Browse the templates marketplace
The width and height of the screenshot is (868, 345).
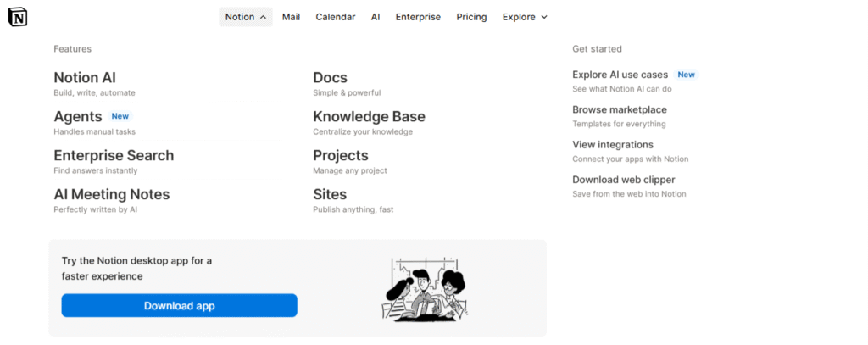pyautogui.click(x=619, y=110)
